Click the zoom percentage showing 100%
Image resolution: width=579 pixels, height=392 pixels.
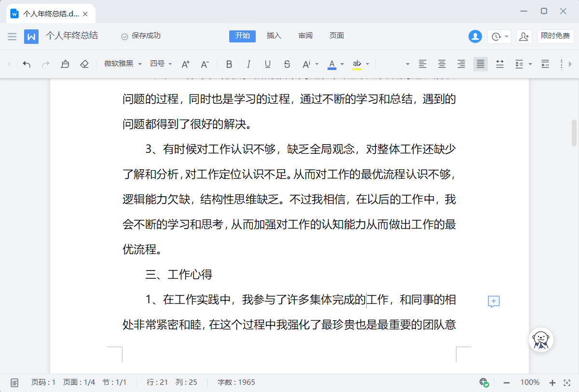pyautogui.click(x=530, y=382)
